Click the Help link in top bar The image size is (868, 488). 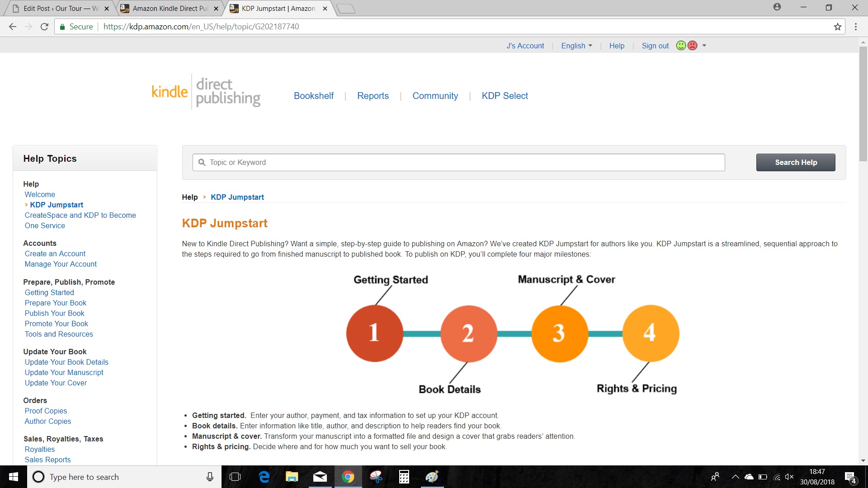[617, 46]
